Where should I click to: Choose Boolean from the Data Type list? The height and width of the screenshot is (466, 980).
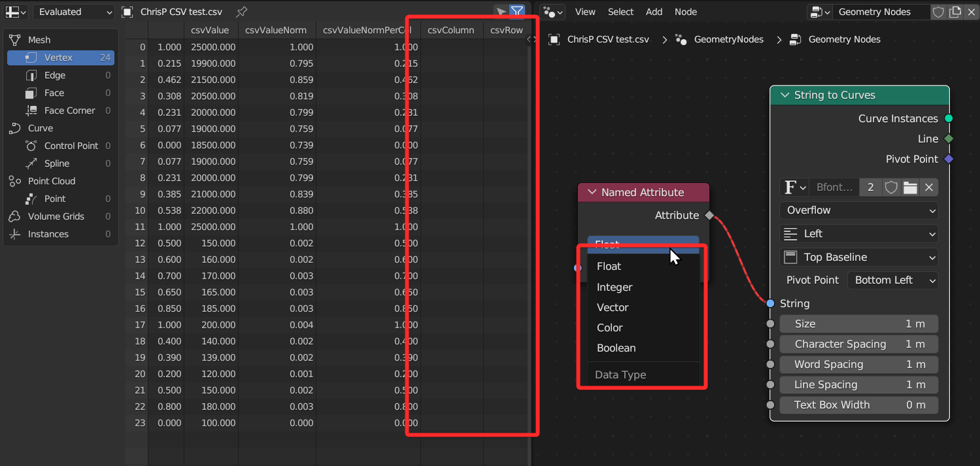(643, 348)
